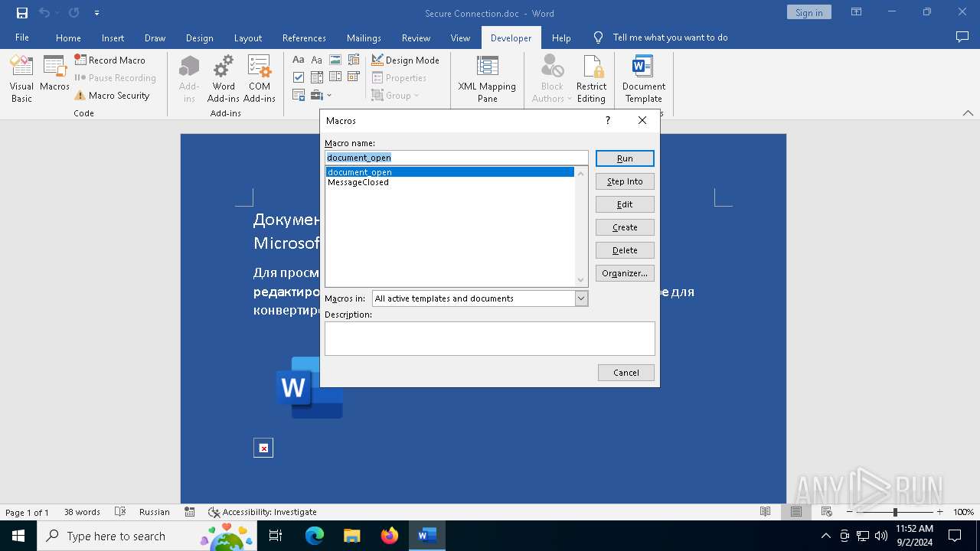Insert Plain Text content control
The height and width of the screenshot is (551, 980).
(316, 60)
